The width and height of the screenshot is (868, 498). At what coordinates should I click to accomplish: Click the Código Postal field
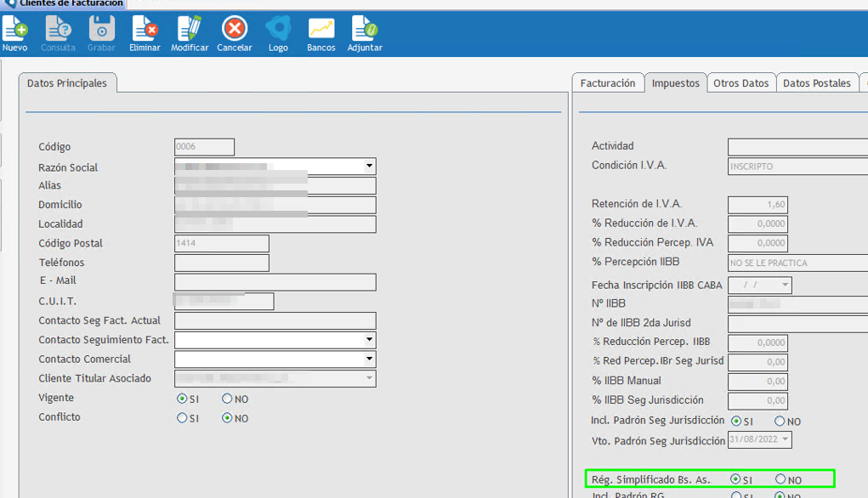222,243
